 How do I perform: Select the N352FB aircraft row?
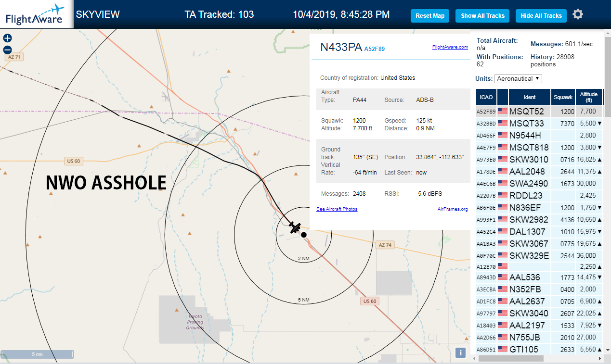(x=539, y=289)
